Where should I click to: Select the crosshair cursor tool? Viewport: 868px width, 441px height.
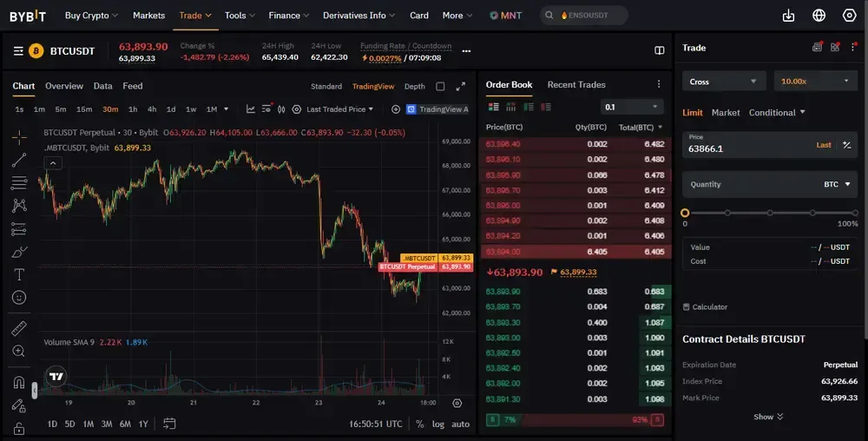click(19, 137)
